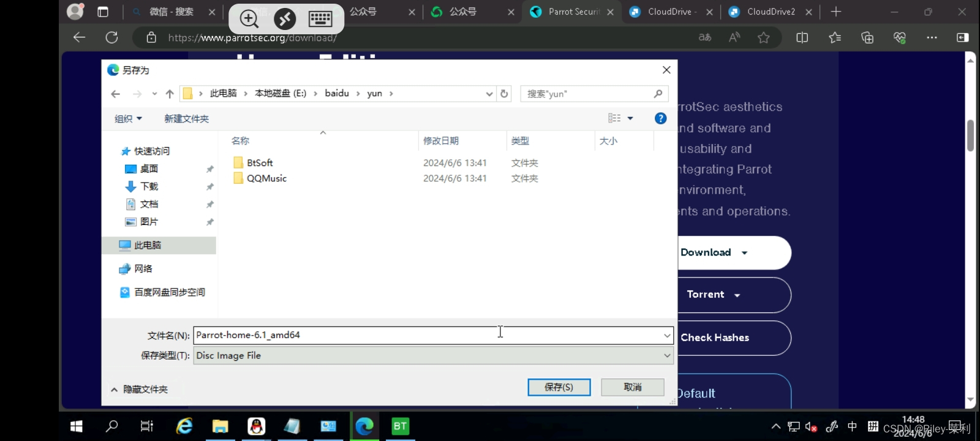Click the help question mark icon

click(660, 118)
